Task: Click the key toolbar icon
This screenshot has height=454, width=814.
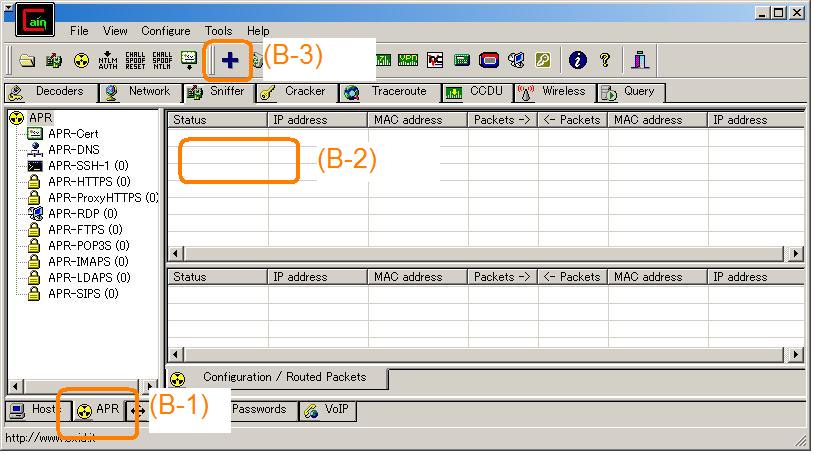Action: point(543,60)
